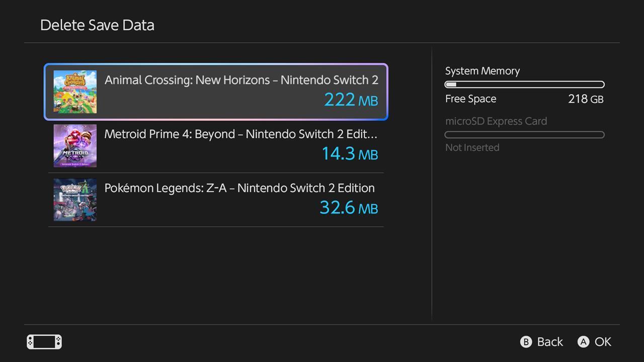Screen dimensions: 644x362
Task: Click the 14.3 MB save size
Action: [x=350, y=153]
